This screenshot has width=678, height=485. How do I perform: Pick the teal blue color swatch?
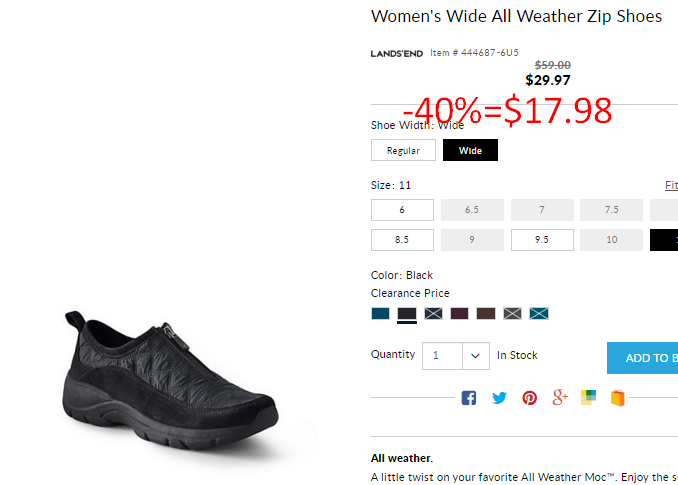pos(381,313)
